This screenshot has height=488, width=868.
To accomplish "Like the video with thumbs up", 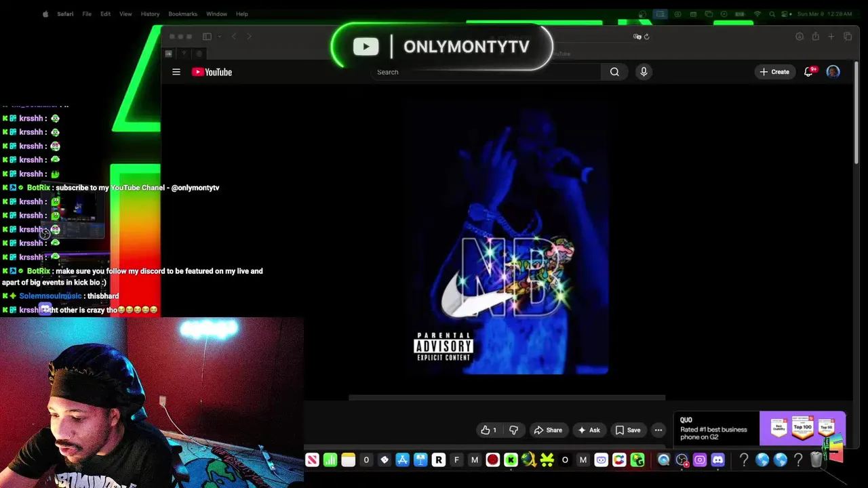I will [489, 430].
